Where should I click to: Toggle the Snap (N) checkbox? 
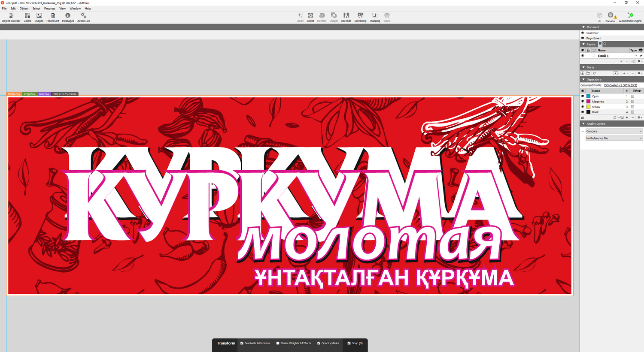349,343
